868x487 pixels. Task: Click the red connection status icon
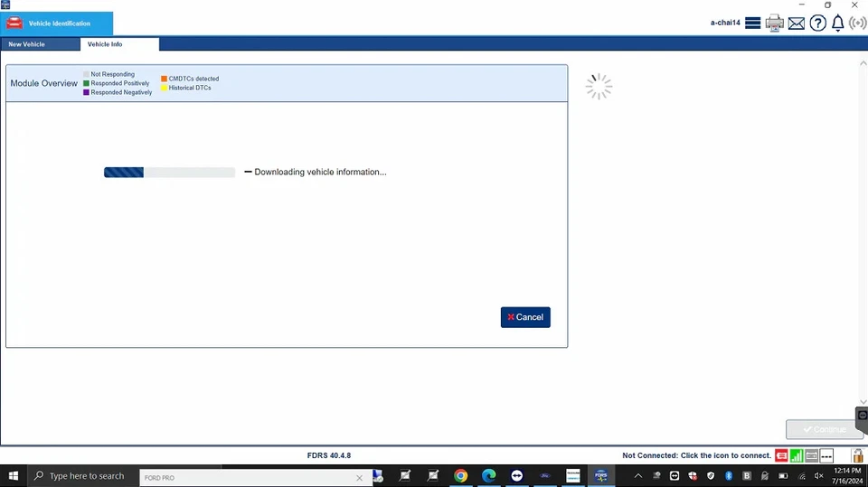[781, 455]
